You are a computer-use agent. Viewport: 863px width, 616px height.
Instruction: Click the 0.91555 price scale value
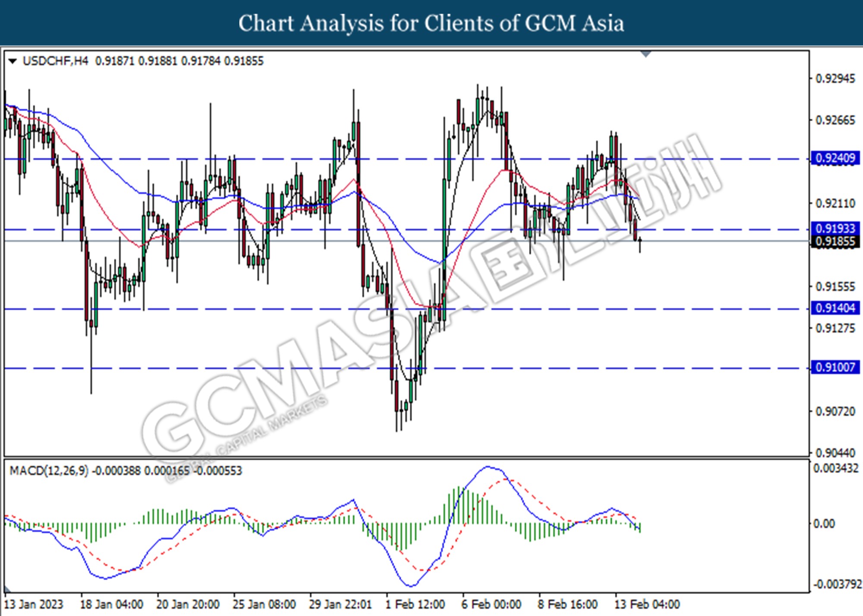[x=835, y=287]
